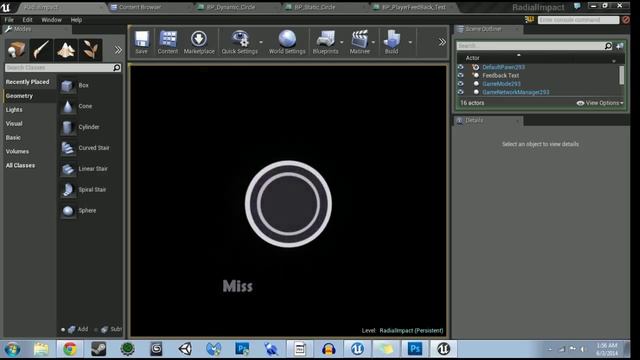Click the Cylinder geometry brush icon
Screen dimensions: 640x360
67,127
